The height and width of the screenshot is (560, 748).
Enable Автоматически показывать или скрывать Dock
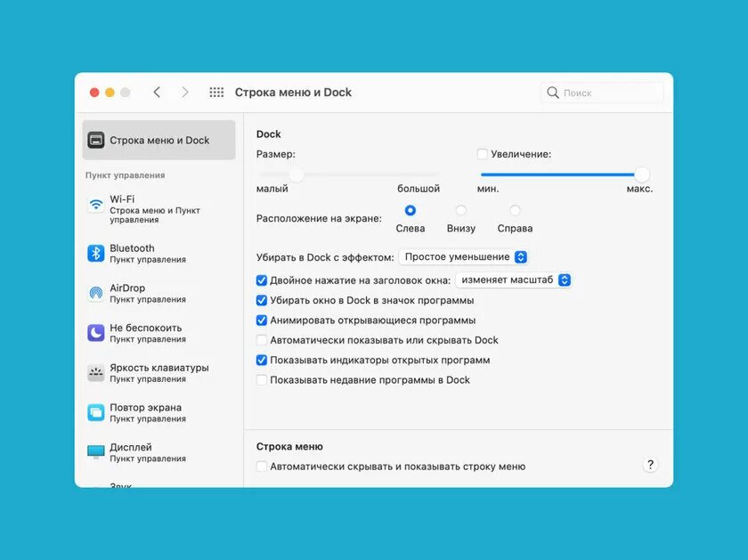[262, 340]
